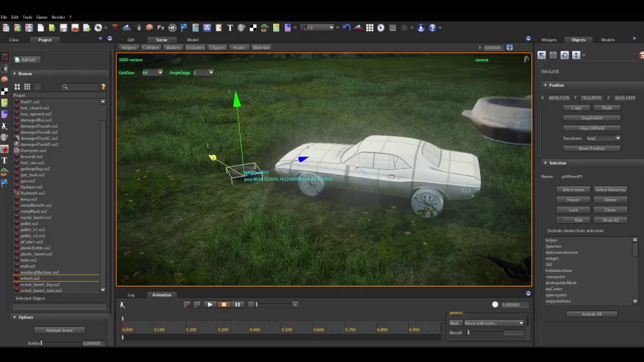Click the red 3D cube icon in toolbar

pos(115,28)
